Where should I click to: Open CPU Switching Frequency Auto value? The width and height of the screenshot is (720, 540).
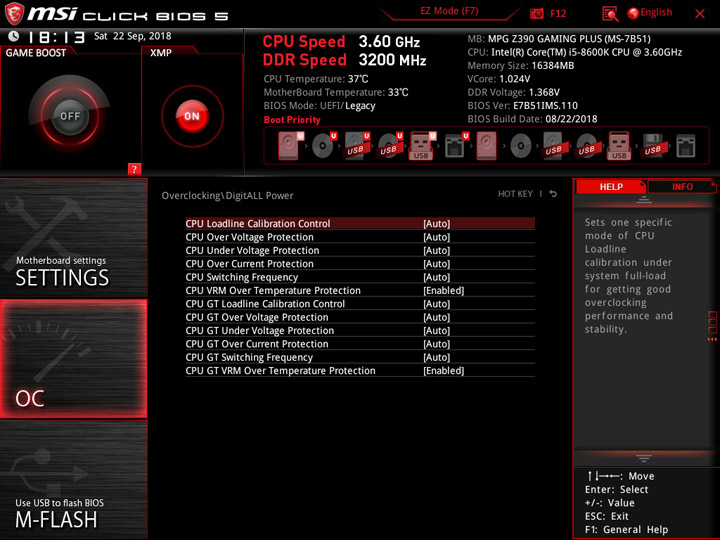[x=436, y=277]
